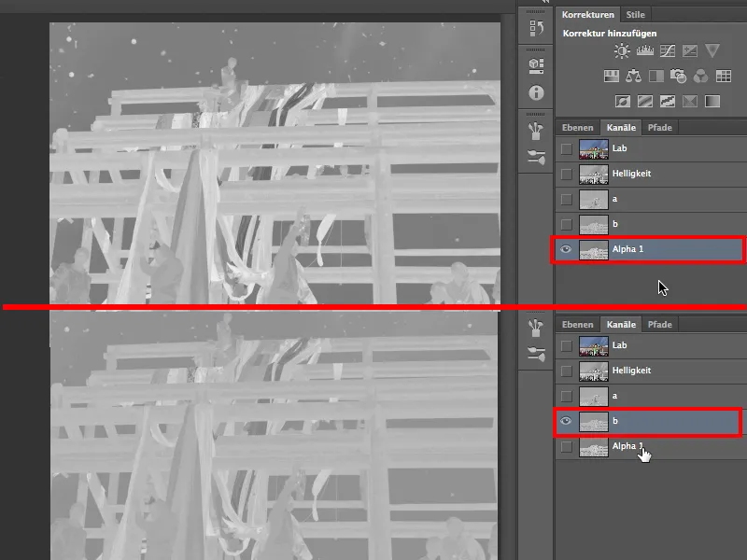
Task: Click channel b thumbnail in lower panel
Action: click(x=594, y=422)
